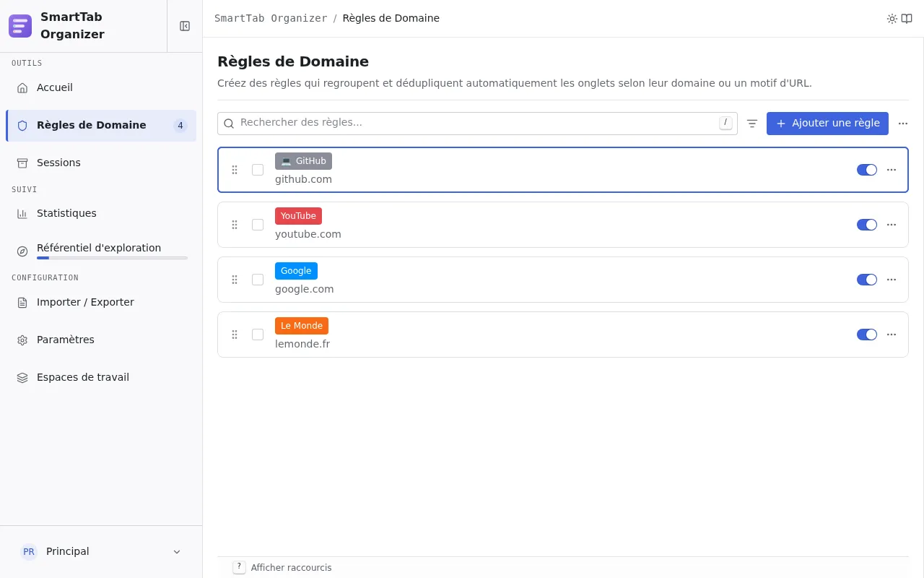Disable the Google rule toggle
The height and width of the screenshot is (578, 924).
click(x=867, y=280)
